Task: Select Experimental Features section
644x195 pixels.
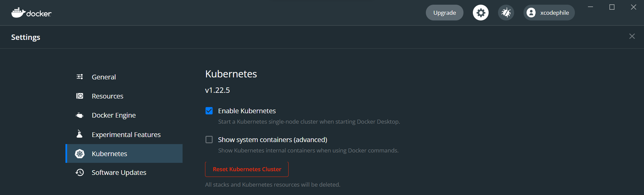Action: pyautogui.click(x=124, y=134)
